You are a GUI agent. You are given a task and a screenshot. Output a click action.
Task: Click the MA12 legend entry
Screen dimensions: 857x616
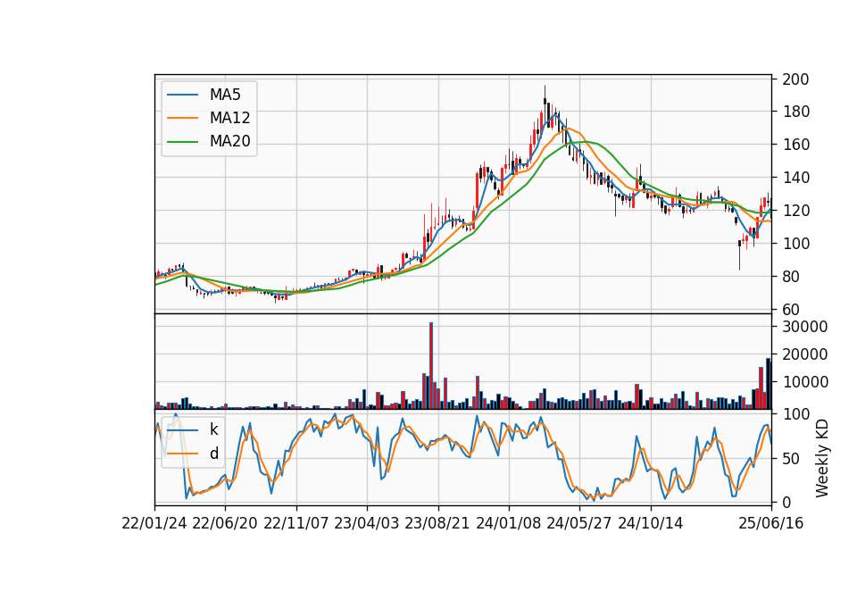click(x=209, y=118)
